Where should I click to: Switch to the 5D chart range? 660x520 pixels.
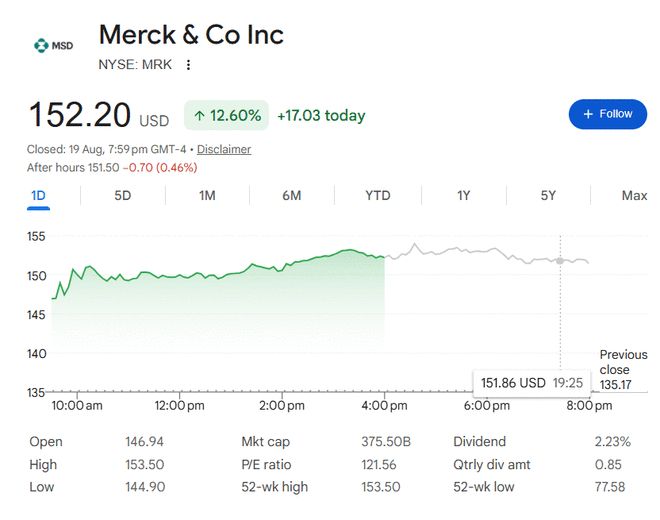click(123, 196)
